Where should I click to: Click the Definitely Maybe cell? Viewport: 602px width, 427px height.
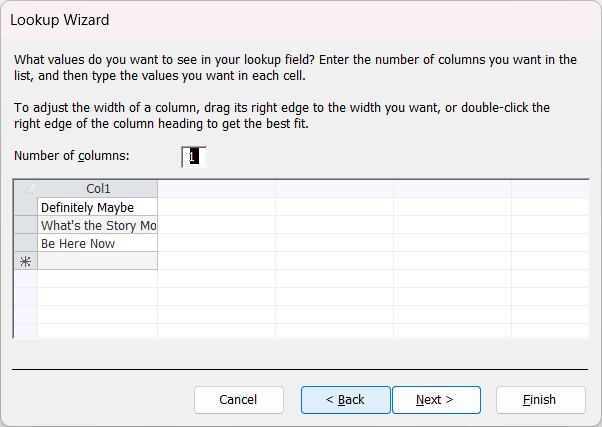[97, 207]
